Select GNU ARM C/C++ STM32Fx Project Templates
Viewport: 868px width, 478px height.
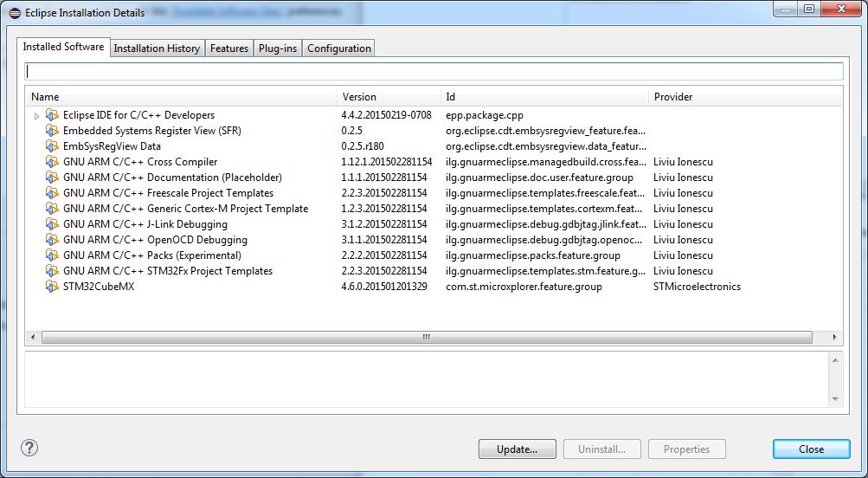[434, 271]
